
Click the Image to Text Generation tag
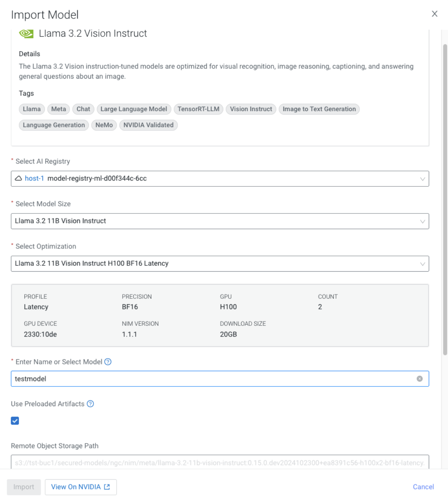pyautogui.click(x=319, y=109)
